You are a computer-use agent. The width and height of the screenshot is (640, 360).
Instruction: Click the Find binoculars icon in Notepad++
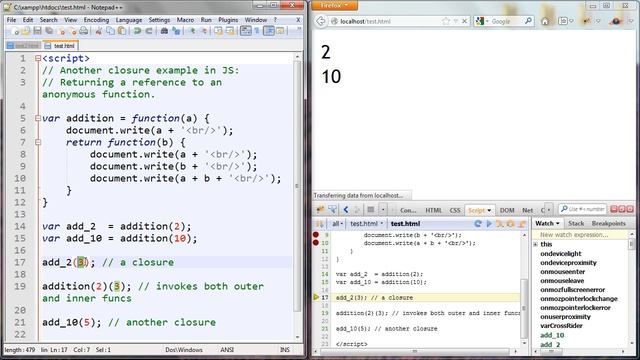(x=164, y=31)
